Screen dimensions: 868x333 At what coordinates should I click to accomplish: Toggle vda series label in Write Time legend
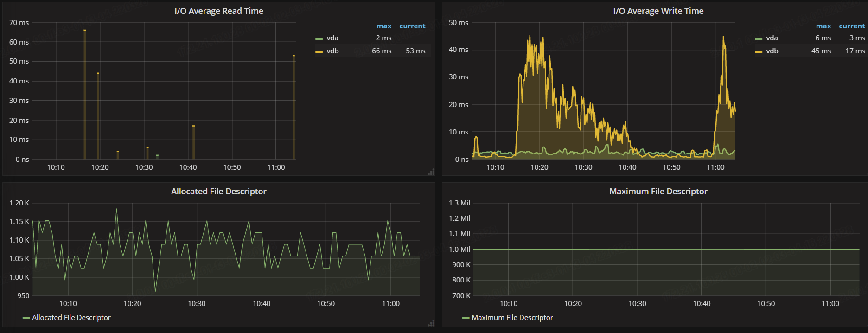click(772, 38)
